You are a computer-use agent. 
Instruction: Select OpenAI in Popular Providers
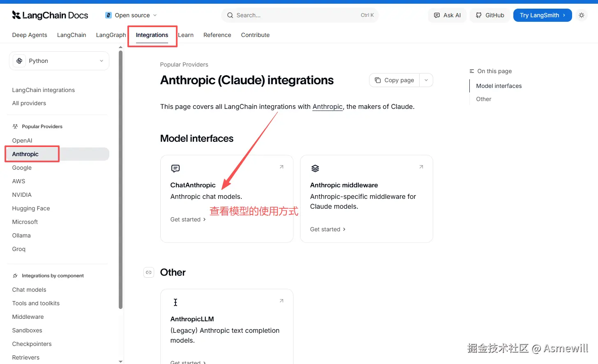pos(22,141)
